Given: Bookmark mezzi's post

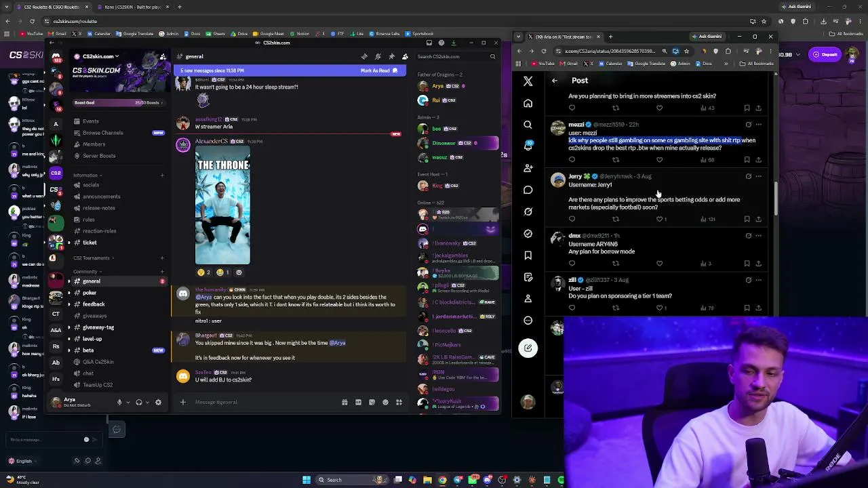Looking at the screenshot, I should 747,160.
